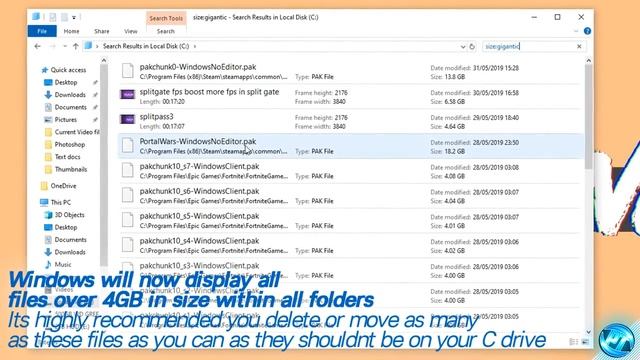The width and height of the screenshot is (640, 360).
Task: Click the pakchunk10_s6 file icon
Action: coord(128,195)
